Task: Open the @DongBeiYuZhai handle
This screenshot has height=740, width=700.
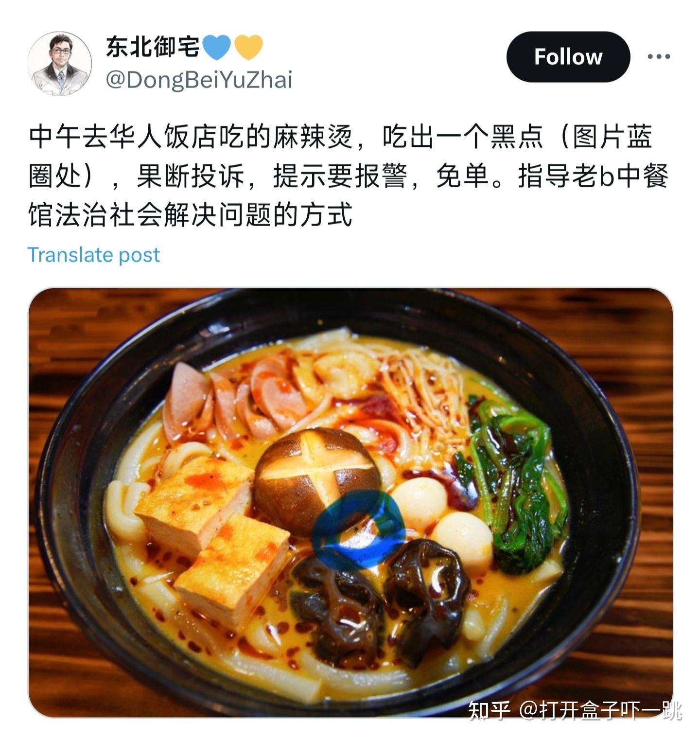Action: (199, 80)
